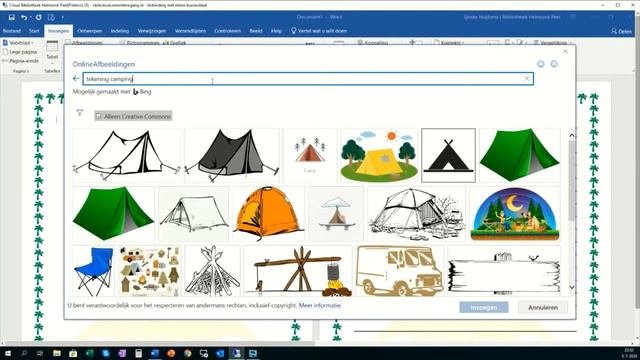Click the Delen share button

(621, 31)
